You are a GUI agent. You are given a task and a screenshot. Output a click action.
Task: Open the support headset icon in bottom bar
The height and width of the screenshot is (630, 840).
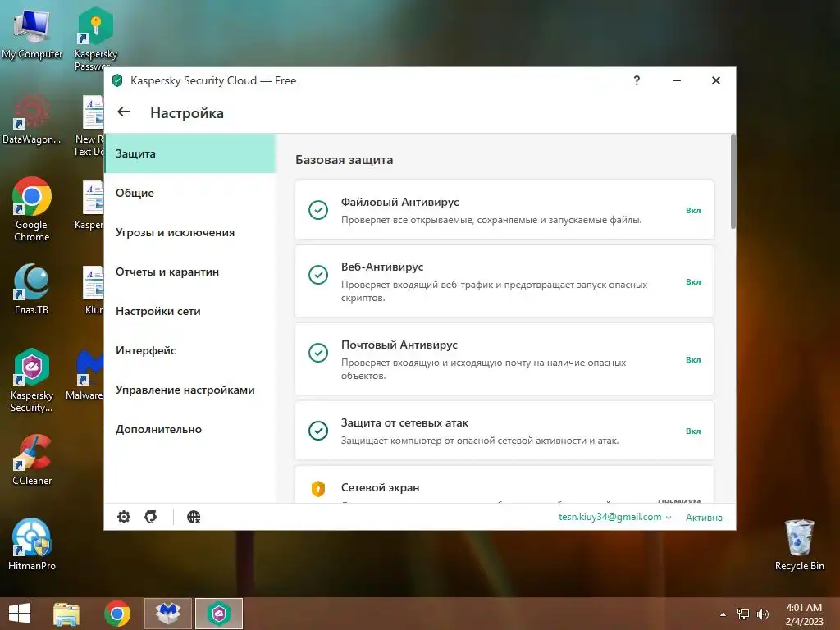(x=151, y=517)
